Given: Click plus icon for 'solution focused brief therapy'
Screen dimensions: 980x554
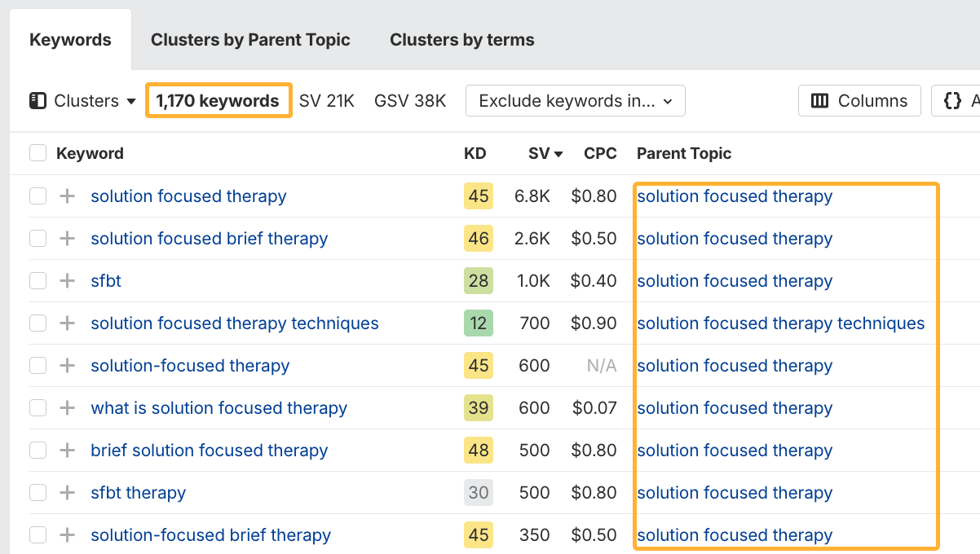Looking at the screenshot, I should tap(68, 239).
